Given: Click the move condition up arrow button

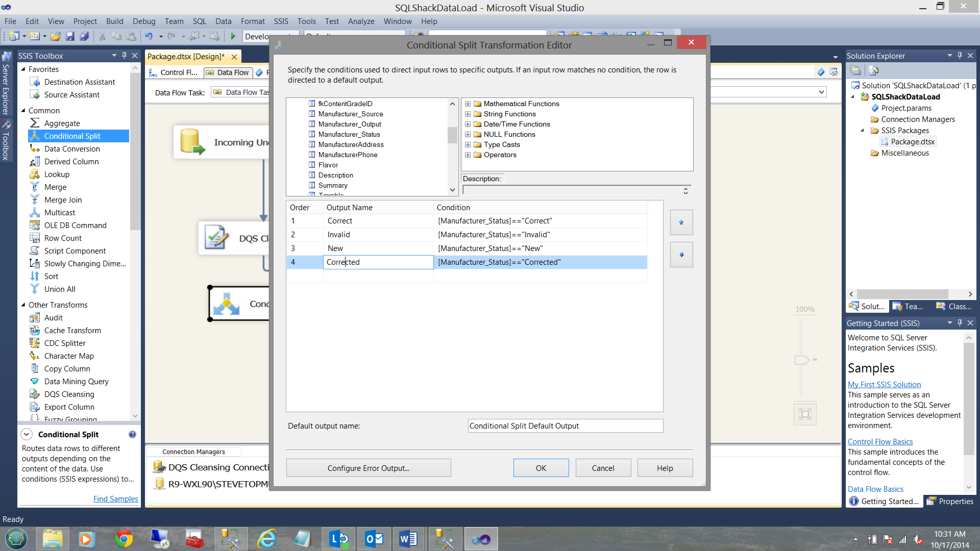Looking at the screenshot, I should pyautogui.click(x=681, y=222).
